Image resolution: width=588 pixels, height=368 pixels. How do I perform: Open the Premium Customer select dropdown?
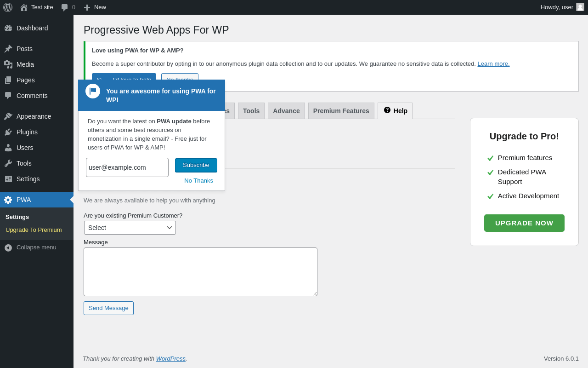[x=130, y=228]
